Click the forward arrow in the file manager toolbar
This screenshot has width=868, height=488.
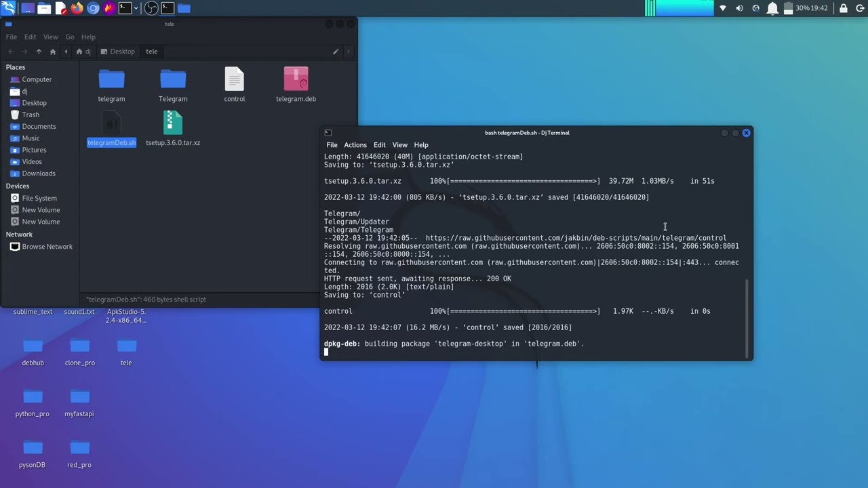[24, 52]
